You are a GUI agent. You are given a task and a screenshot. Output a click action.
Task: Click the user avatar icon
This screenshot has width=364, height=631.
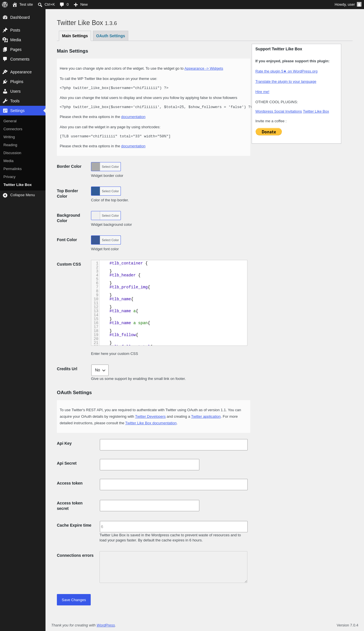point(359,5)
